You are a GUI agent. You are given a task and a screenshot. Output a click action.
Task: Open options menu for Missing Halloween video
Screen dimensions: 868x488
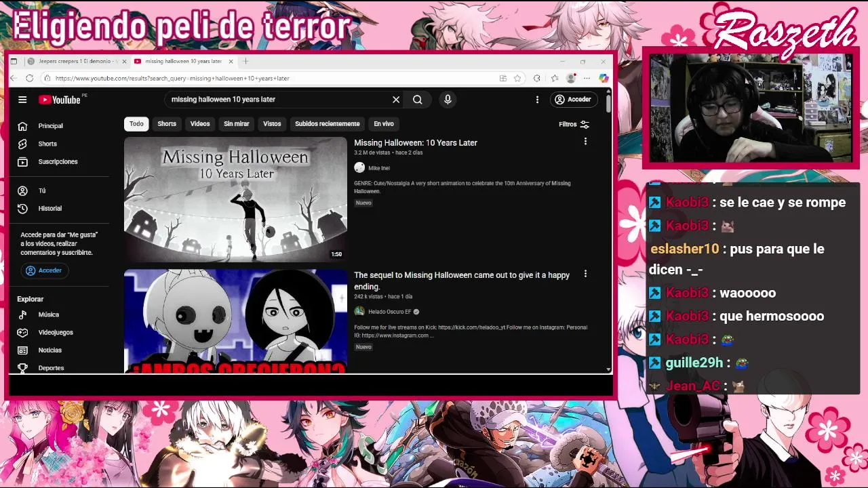point(585,142)
